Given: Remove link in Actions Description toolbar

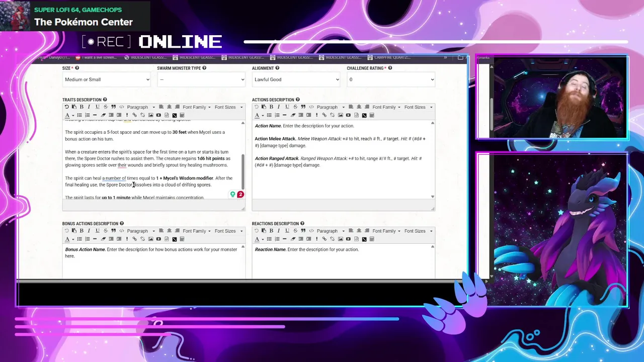Looking at the screenshot, I should click(x=332, y=115).
